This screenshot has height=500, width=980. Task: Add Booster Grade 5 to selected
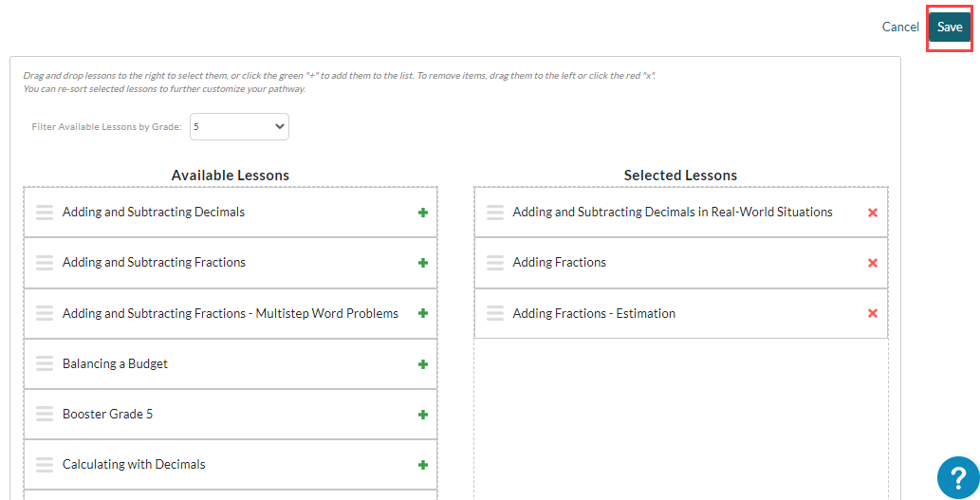423,415
